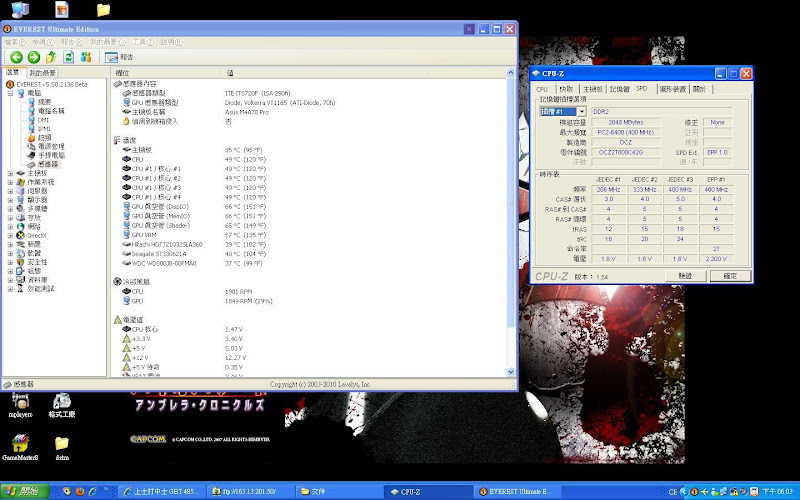Click the EVEREST vertical scrollbar down arrow
800x500 pixels.
click(511, 372)
